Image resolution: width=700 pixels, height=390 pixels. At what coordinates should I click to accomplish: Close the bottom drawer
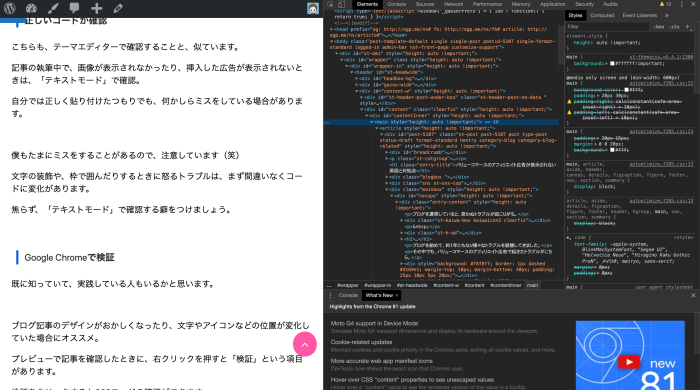pyautogui.click(x=693, y=295)
